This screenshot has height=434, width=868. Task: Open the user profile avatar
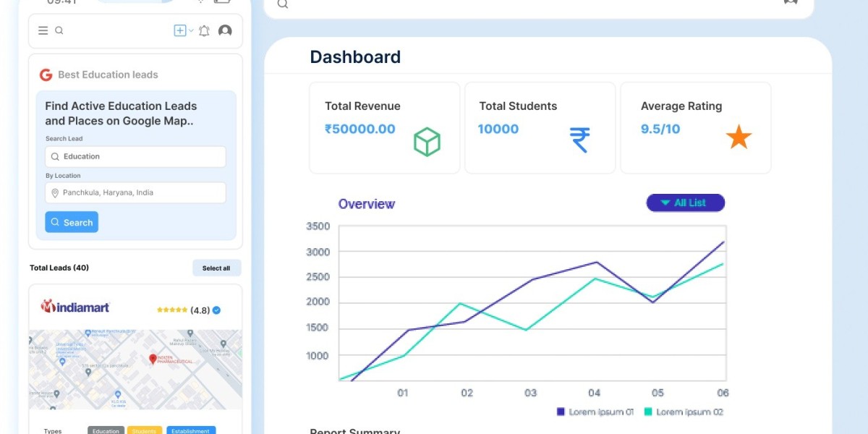(x=225, y=30)
